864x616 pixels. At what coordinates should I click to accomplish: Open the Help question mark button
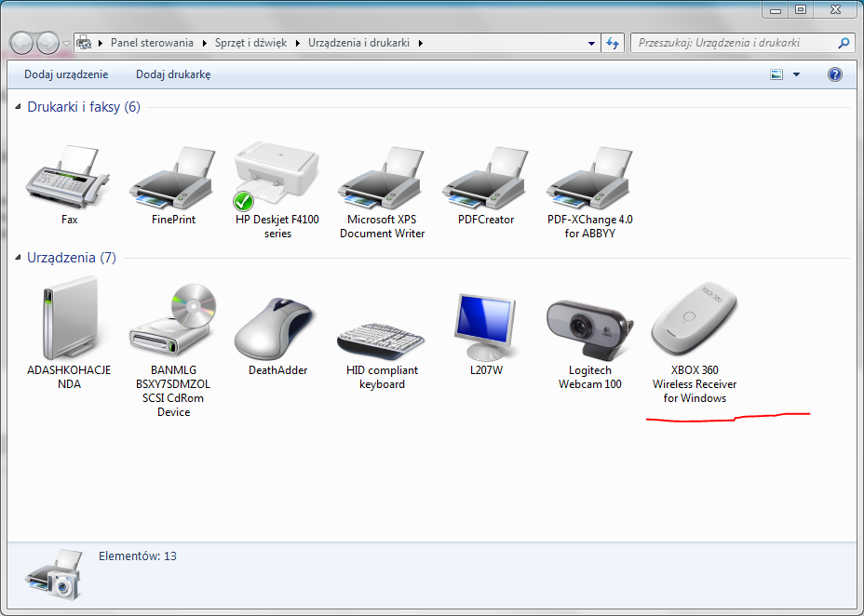point(835,74)
